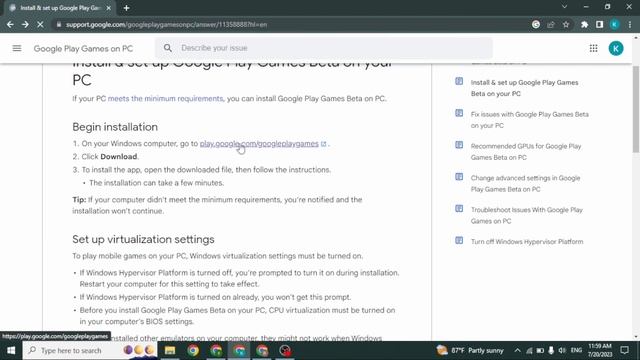Bookmark this page with star icon
Viewport: 640px width, 360px height.
point(566,24)
